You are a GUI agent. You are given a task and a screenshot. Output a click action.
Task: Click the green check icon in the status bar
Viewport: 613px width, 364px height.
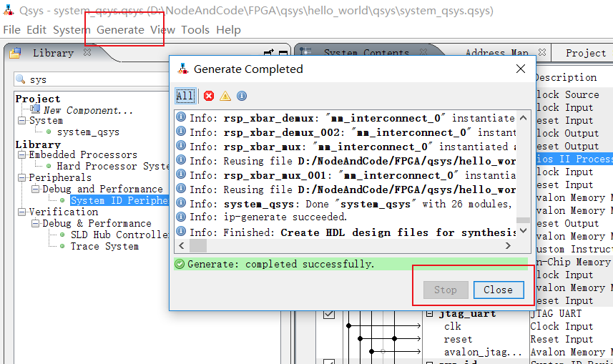tap(180, 265)
